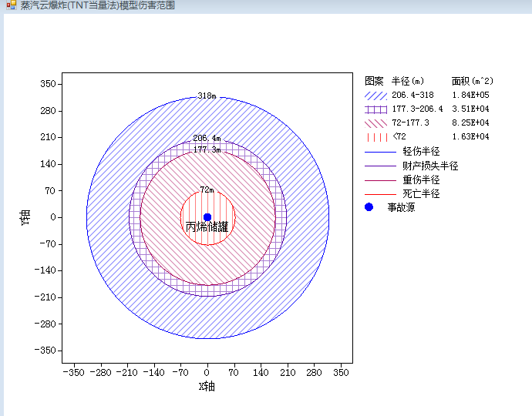The width and height of the screenshot is (532, 416).
Task: Click the -350 tick label on X axis
Action: [x=73, y=373]
